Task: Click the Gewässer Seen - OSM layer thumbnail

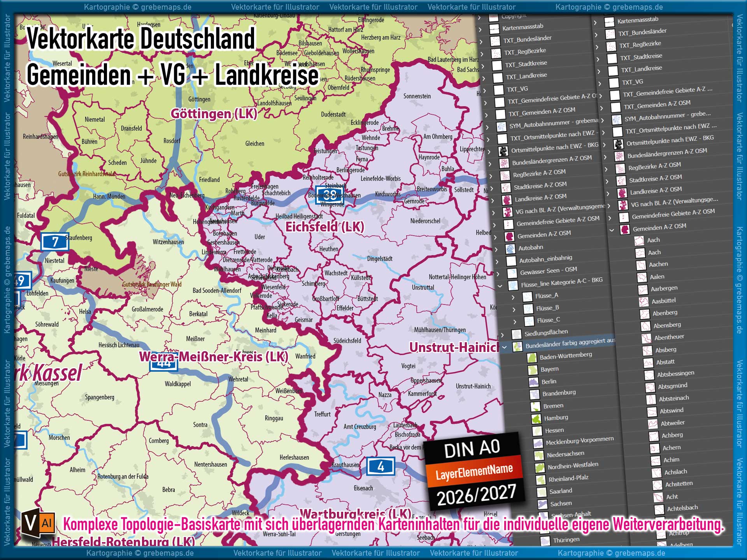Action: 512,273
